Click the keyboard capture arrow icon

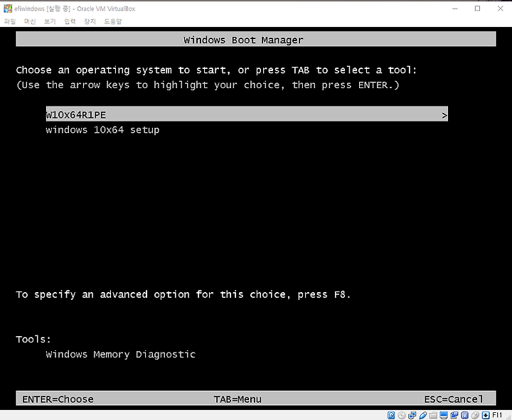[x=486, y=415]
